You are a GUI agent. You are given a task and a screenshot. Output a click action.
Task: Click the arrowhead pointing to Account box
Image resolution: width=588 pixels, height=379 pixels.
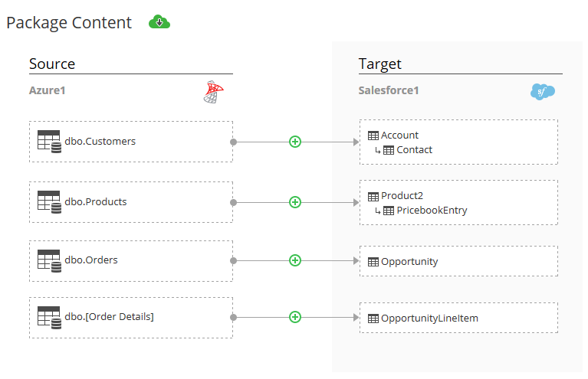[356, 142]
